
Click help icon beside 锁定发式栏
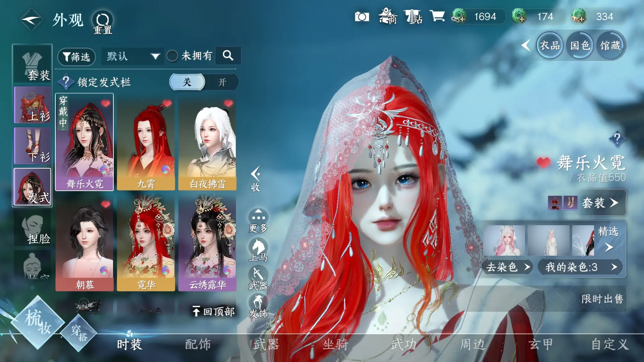[66, 82]
